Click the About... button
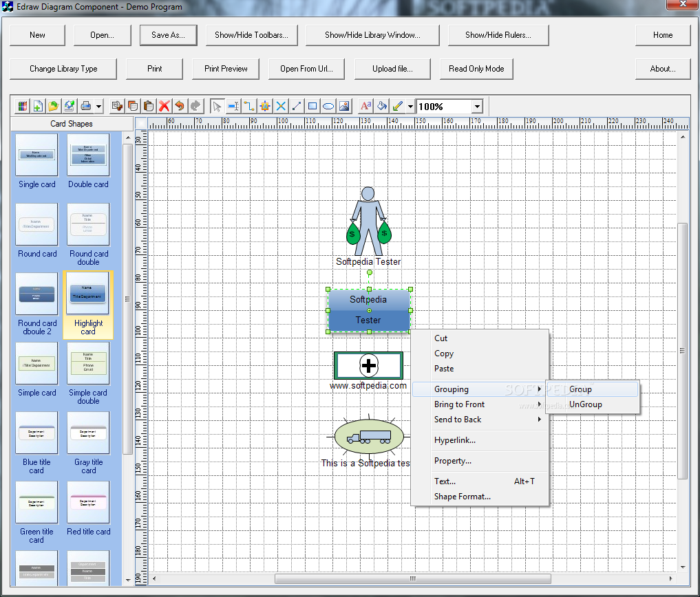The width and height of the screenshot is (700, 597). tap(663, 69)
